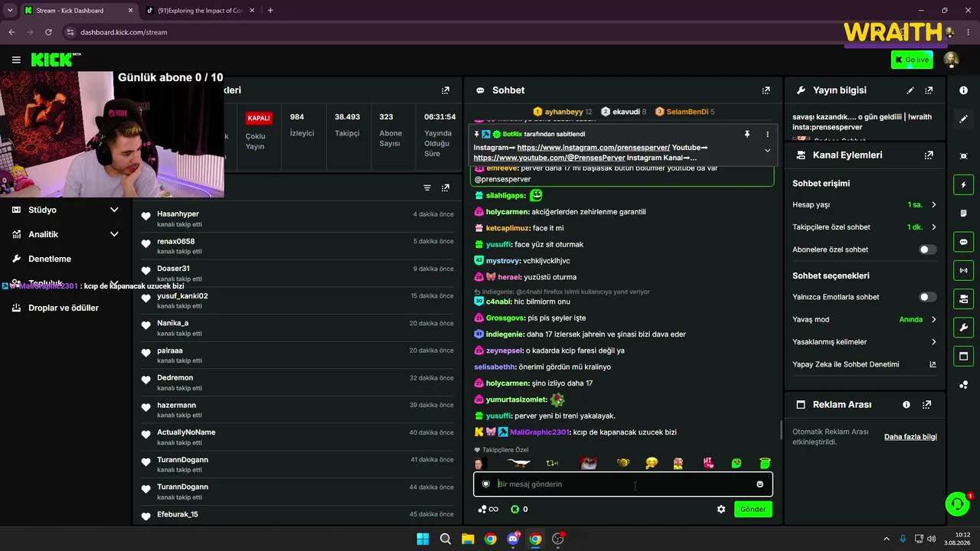The image size is (980, 551).
Task: Click the renax0658 follower row
Action: (x=297, y=246)
